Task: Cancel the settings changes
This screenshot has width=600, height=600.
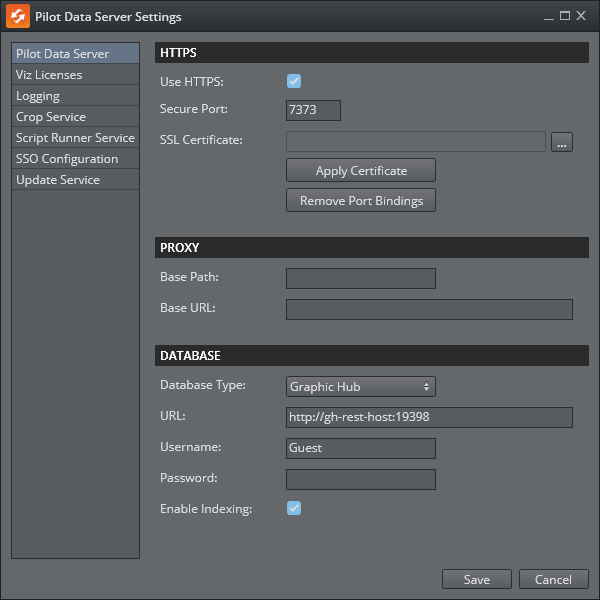Action: coord(553,579)
